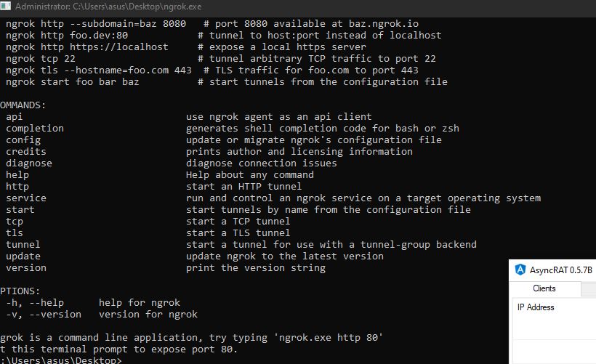This screenshot has width=596, height=364.
Task: Click the text 'update ngrok to the latest version'
Action: (285, 256)
